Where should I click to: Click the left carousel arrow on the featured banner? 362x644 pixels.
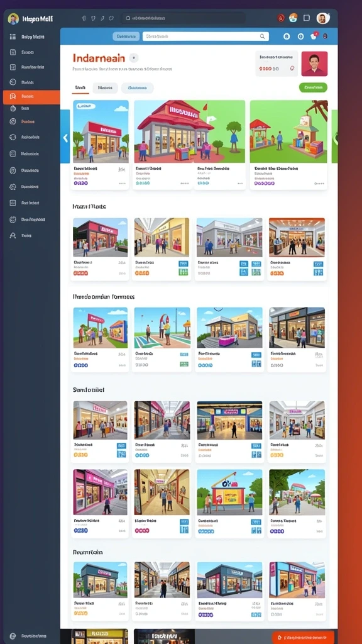pos(65,138)
